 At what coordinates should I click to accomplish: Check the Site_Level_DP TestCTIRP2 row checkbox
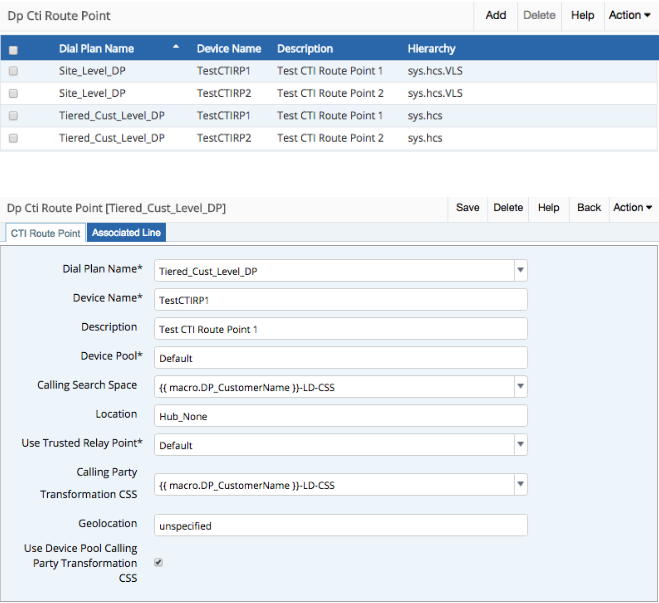pos(13,93)
